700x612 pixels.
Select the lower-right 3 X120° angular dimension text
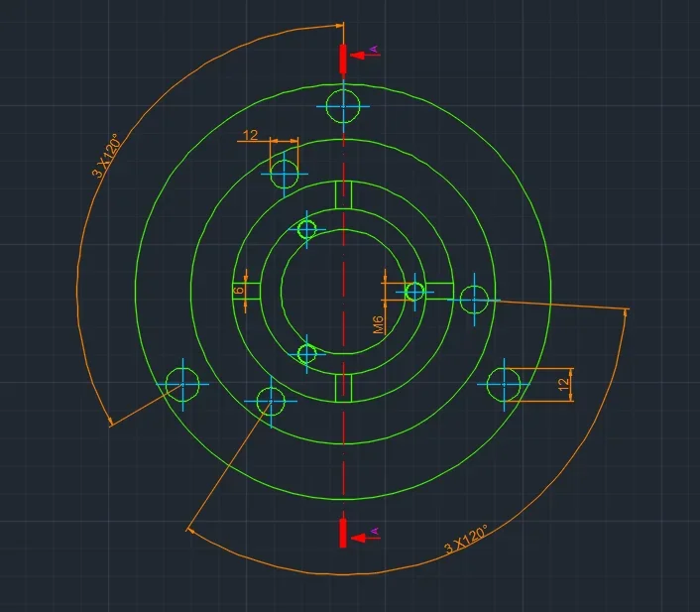coord(467,540)
